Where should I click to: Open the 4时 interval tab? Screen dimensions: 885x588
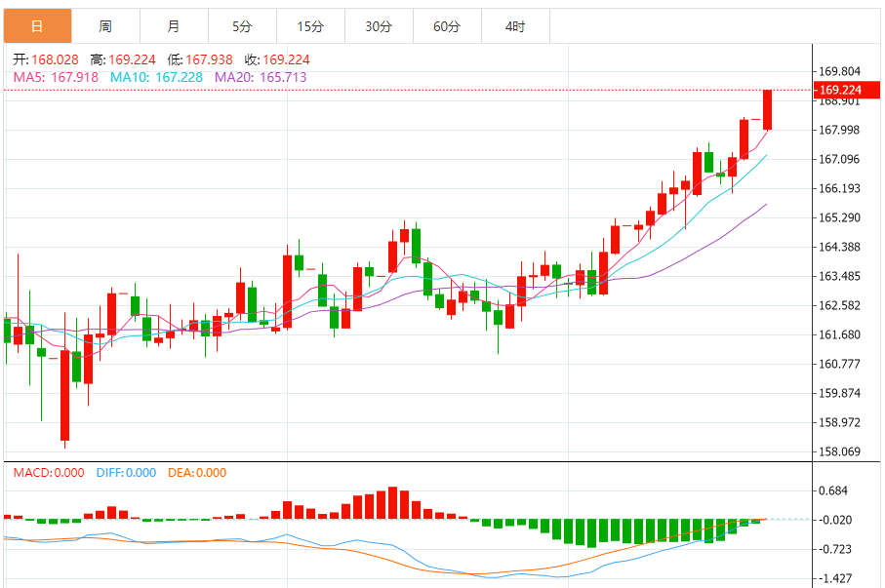515,26
